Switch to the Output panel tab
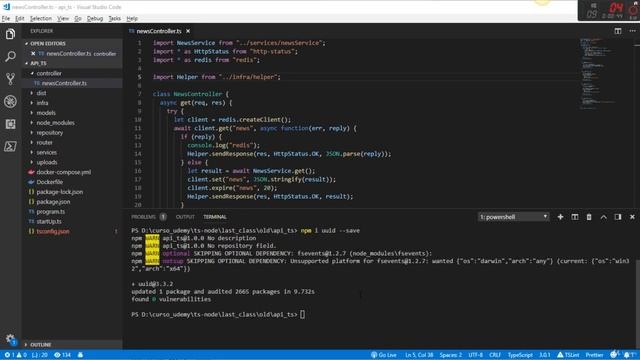This screenshot has width=640, height=360. 185,217
